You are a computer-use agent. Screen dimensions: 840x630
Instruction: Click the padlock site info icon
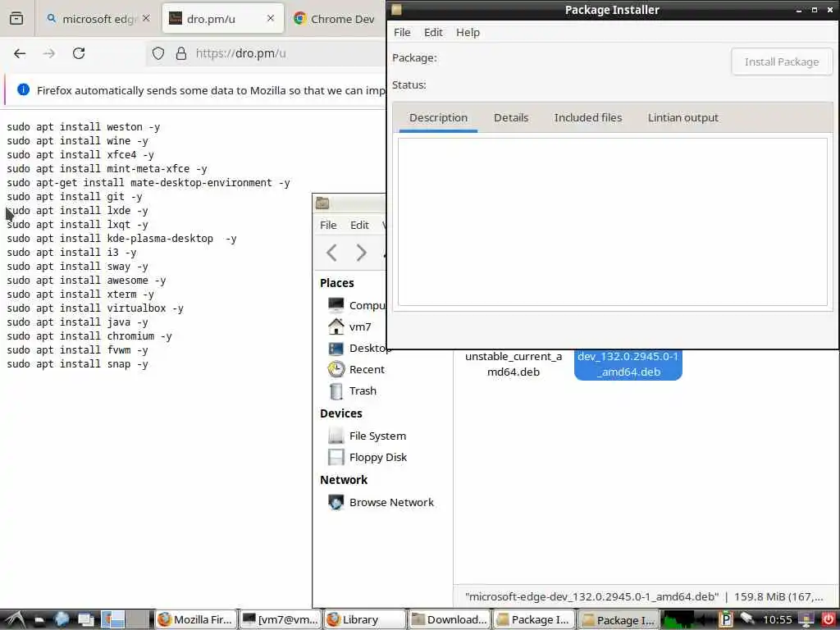pos(181,53)
